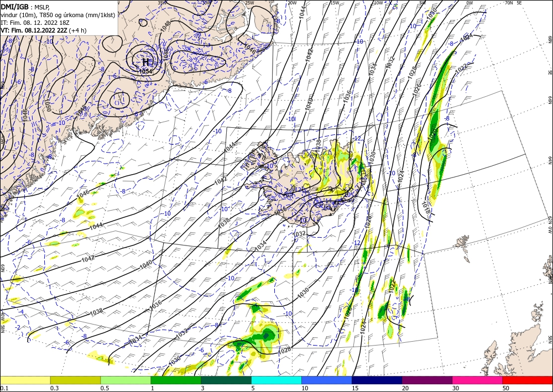The width and height of the screenshot is (553, 392).
Task: Click the '50' legend value label
Action: tap(506, 388)
